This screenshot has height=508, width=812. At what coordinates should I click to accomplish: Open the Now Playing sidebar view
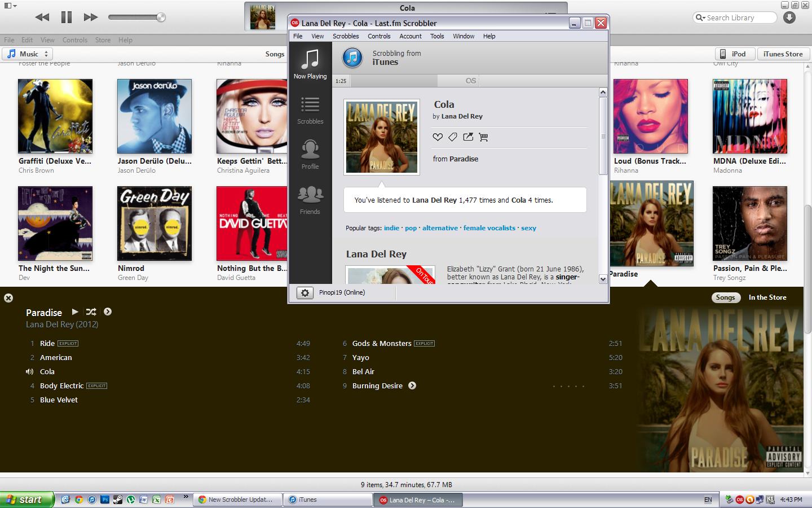310,64
